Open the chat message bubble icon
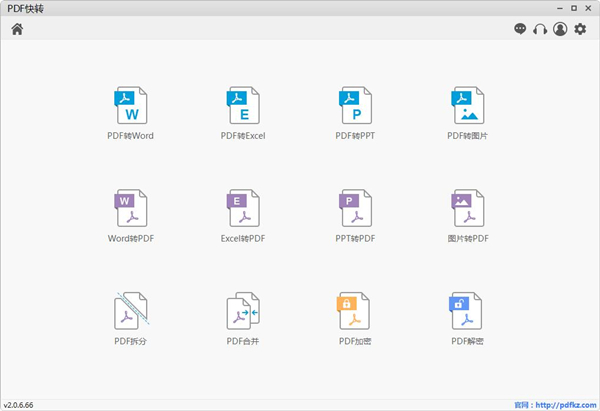The height and width of the screenshot is (411, 600). click(520, 30)
